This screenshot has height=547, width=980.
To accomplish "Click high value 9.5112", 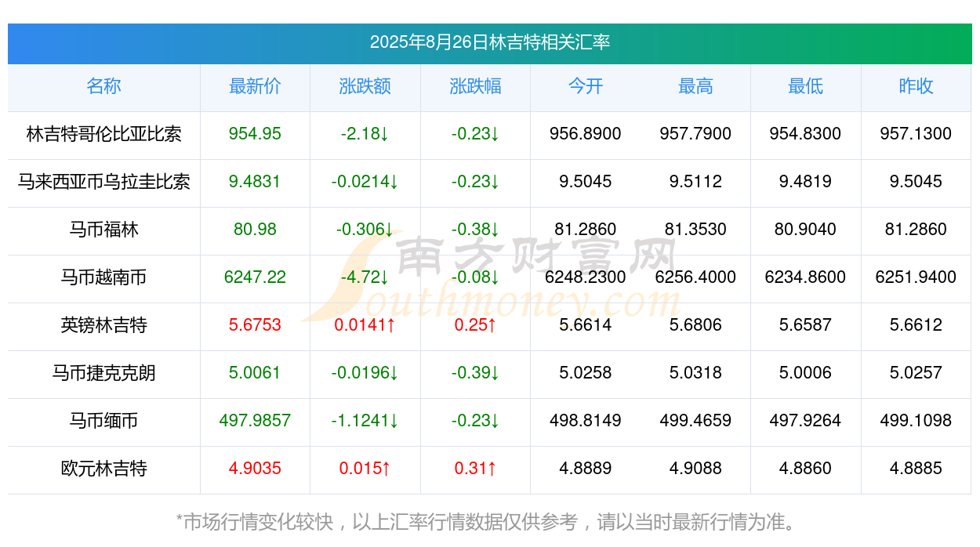I will click(x=695, y=182).
